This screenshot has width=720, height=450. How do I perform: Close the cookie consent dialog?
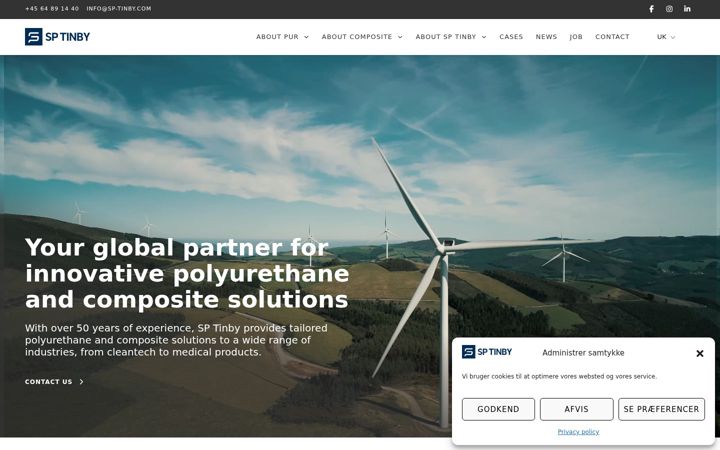pos(700,353)
